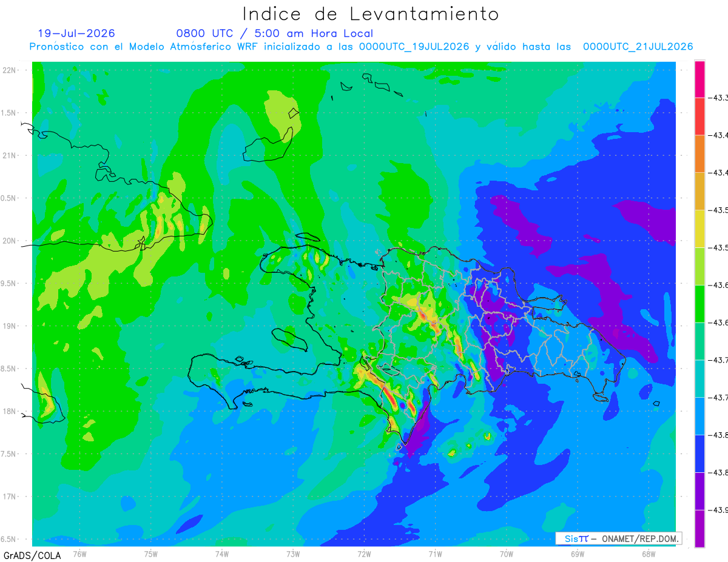The width and height of the screenshot is (728, 562).
Task: Pick the sea-green legend swatch
Action: 699,342
